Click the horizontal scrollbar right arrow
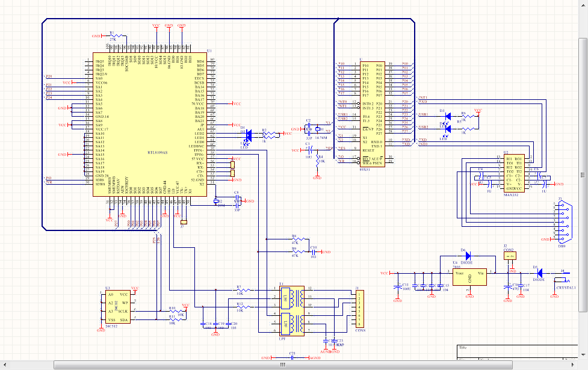 (572, 365)
